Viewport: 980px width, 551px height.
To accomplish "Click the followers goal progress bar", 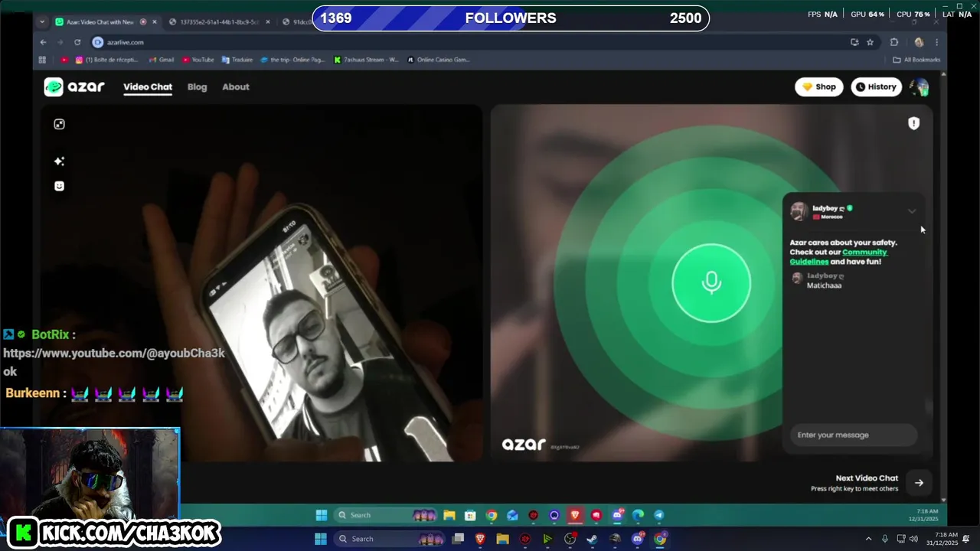I will [x=511, y=18].
